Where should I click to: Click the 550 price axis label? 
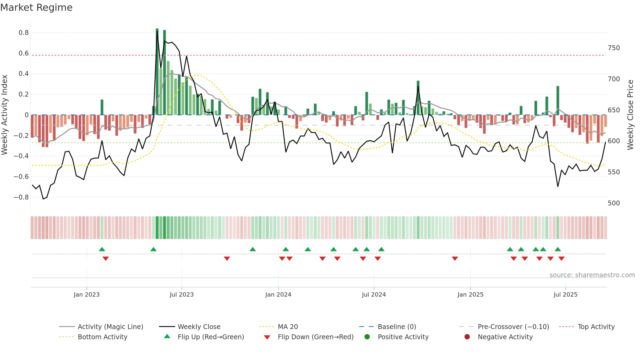point(614,172)
